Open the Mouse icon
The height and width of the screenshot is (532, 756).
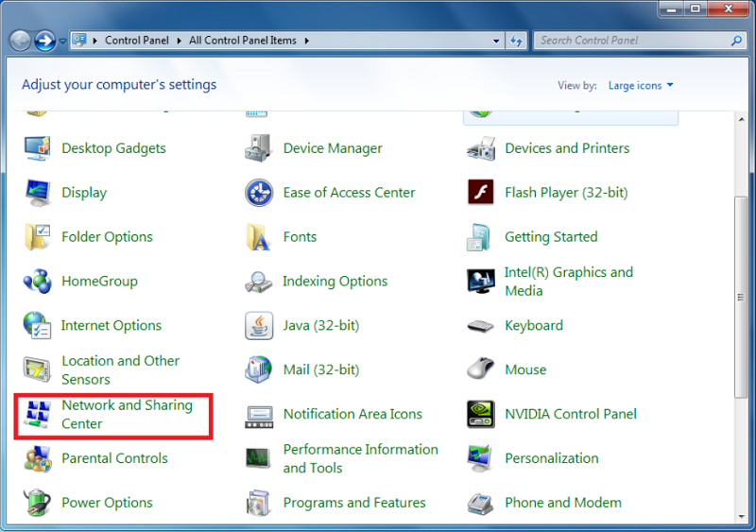[480, 369]
